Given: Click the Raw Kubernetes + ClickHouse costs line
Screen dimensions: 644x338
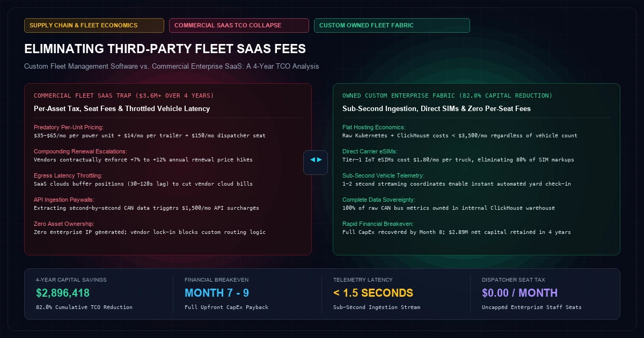Looking at the screenshot, I should pos(460,136).
